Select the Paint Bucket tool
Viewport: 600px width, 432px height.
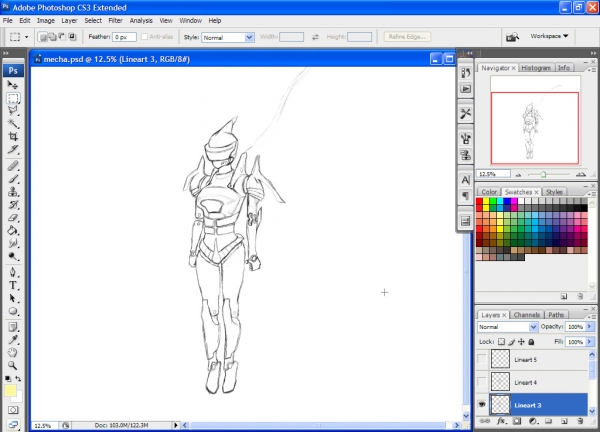click(13, 230)
